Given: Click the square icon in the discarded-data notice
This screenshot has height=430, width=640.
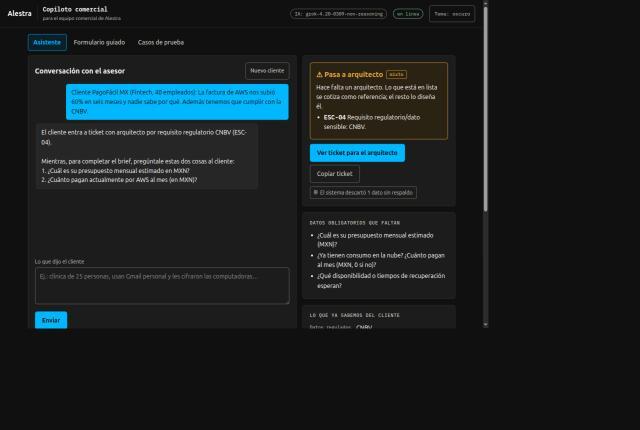Looking at the screenshot, I should click(x=316, y=192).
